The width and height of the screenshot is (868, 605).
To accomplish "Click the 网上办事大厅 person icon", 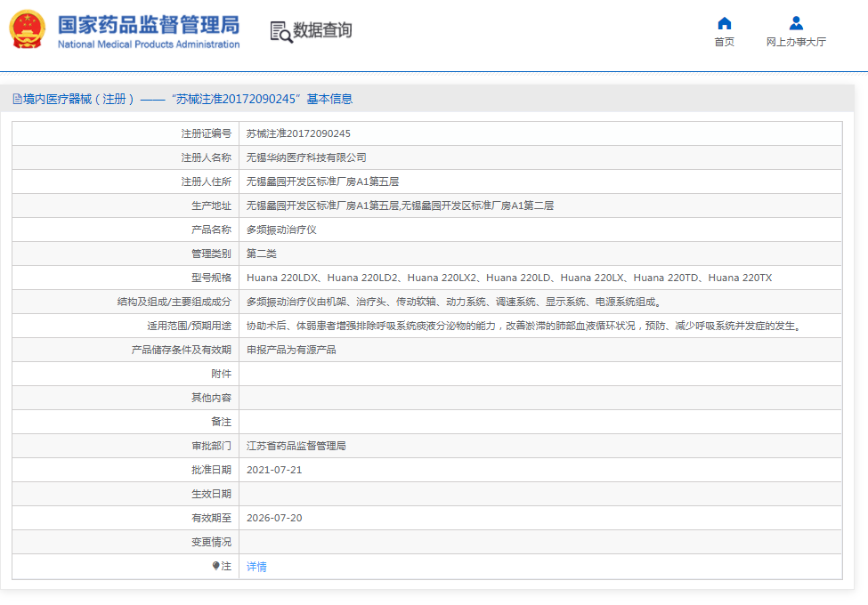I will tap(796, 23).
